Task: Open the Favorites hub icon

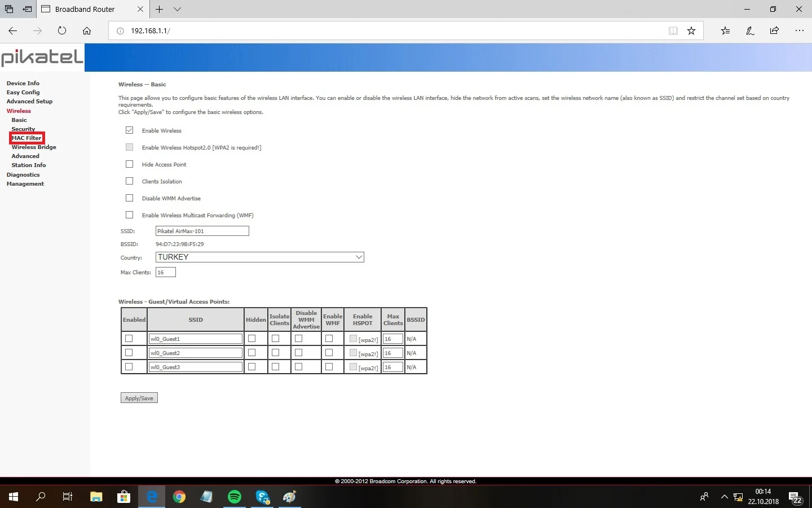Action: pos(725,31)
